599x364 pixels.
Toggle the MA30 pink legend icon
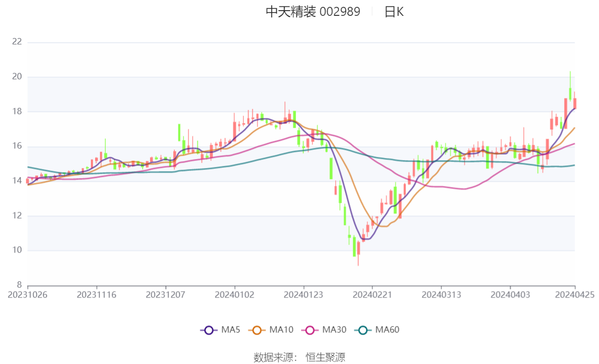pos(310,330)
